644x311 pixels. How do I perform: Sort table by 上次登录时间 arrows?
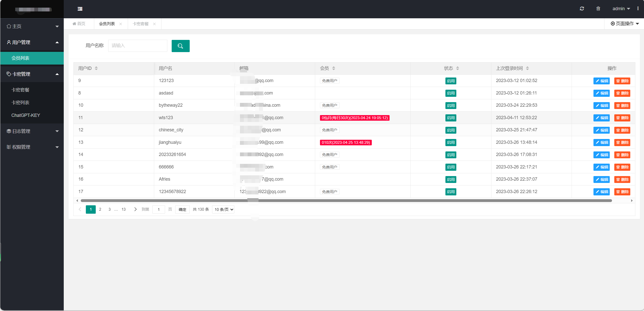527,68
